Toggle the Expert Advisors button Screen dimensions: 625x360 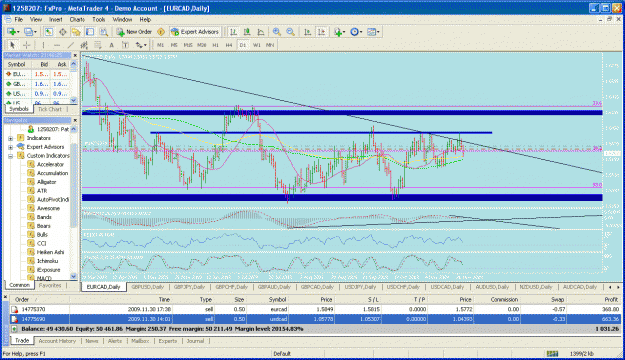coord(195,32)
